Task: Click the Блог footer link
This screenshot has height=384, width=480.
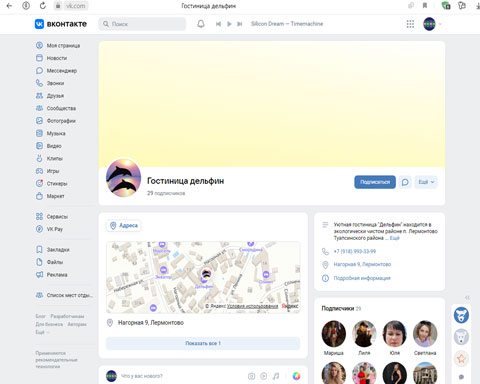Action: (x=40, y=316)
